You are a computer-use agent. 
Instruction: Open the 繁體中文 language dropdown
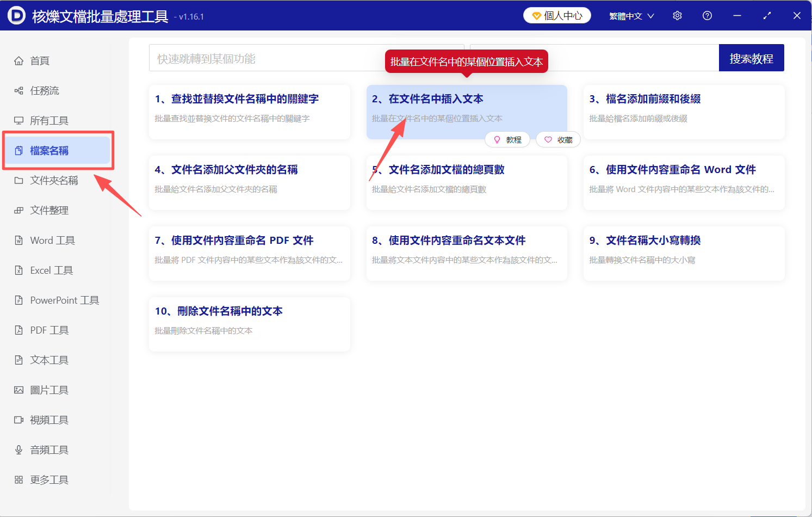coord(631,15)
